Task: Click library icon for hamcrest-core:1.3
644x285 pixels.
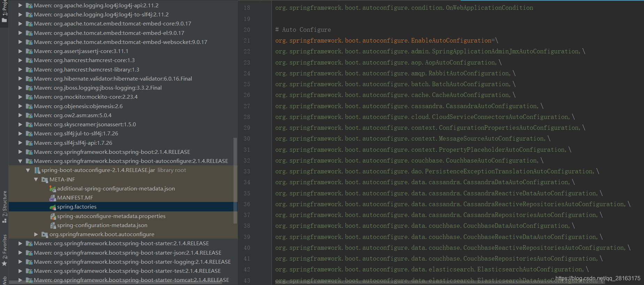Action: [29, 60]
